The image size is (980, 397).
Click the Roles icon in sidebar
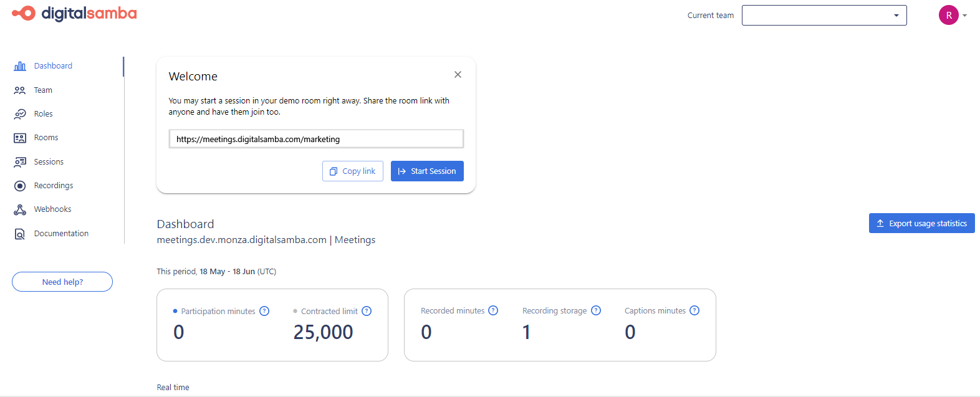click(x=20, y=114)
